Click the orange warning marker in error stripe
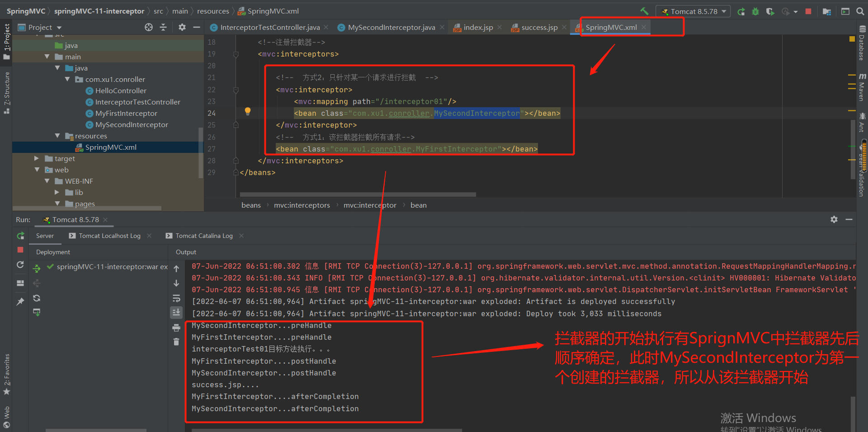 [852, 39]
